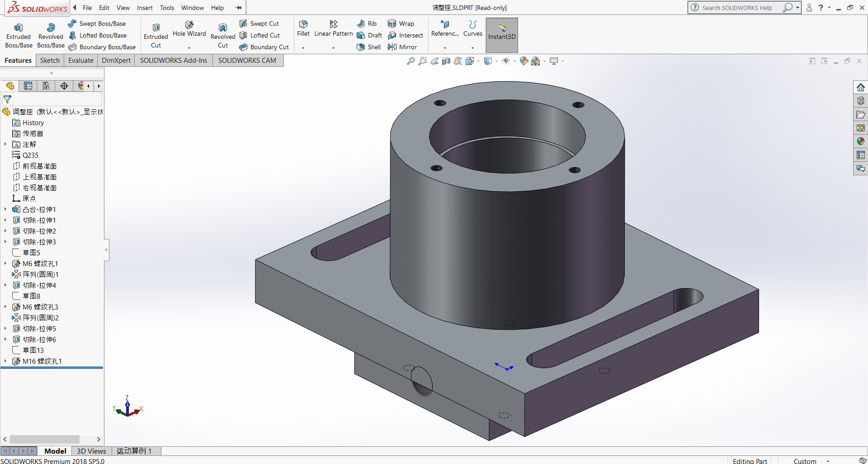The width and height of the screenshot is (868, 464).
Task: Click the Rib tool
Action: coord(367,23)
